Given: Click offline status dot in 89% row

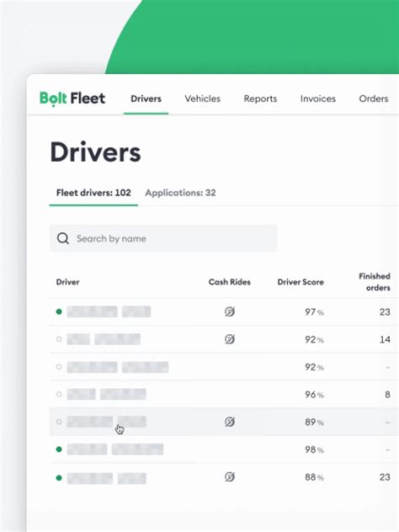Looking at the screenshot, I should coord(59,422).
